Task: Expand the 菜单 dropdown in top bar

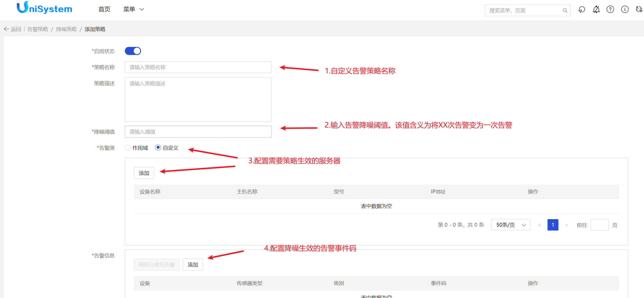Action: (133, 10)
